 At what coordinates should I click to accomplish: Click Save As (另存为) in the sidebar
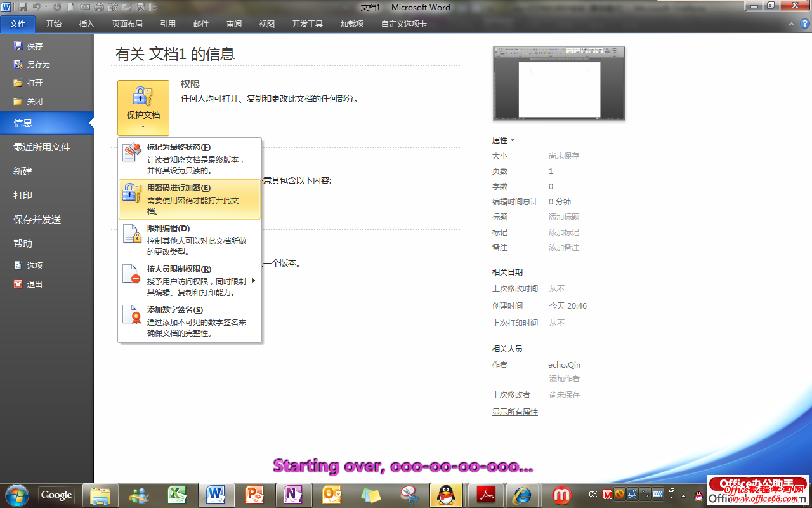[x=38, y=65]
